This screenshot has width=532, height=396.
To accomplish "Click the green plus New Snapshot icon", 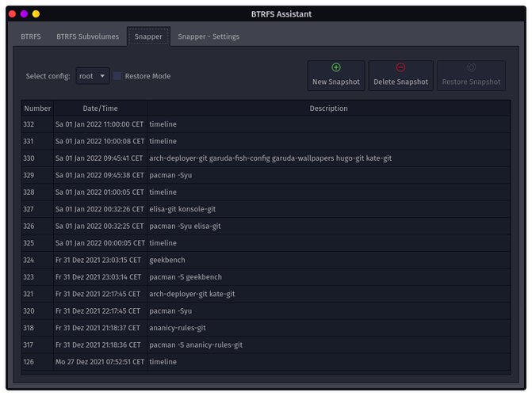I will point(336,67).
